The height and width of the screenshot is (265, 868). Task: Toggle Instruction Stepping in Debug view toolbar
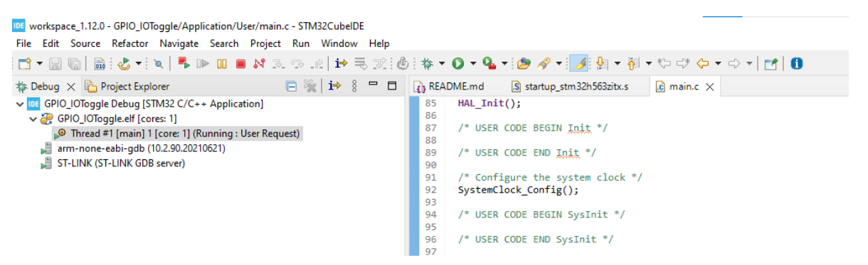click(x=334, y=87)
